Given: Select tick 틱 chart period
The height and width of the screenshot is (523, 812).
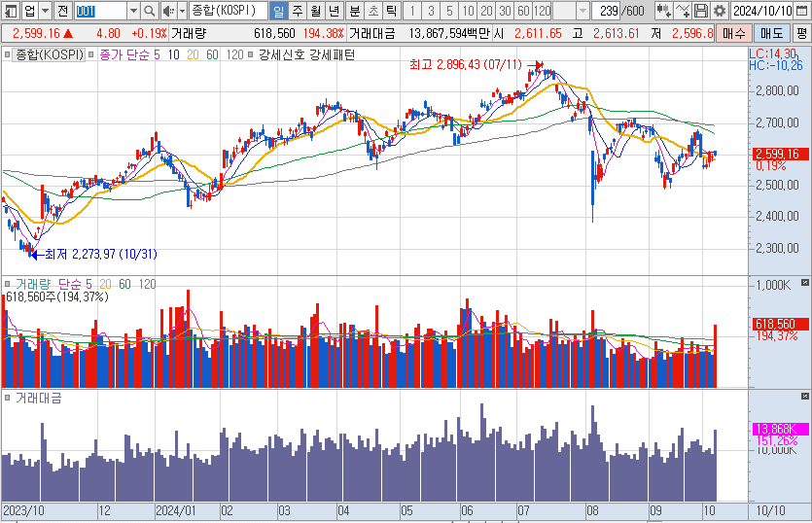Looking at the screenshot, I should (392, 11).
